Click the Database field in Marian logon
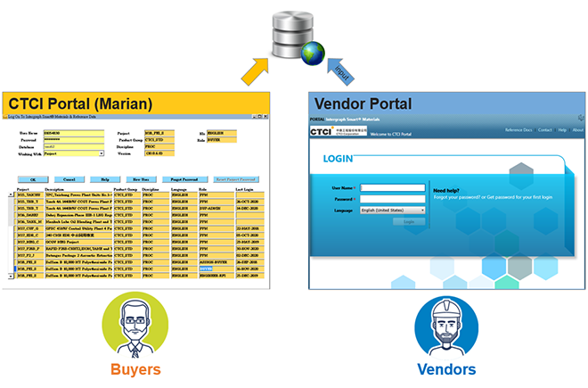The height and width of the screenshot is (388, 588). [x=74, y=146]
